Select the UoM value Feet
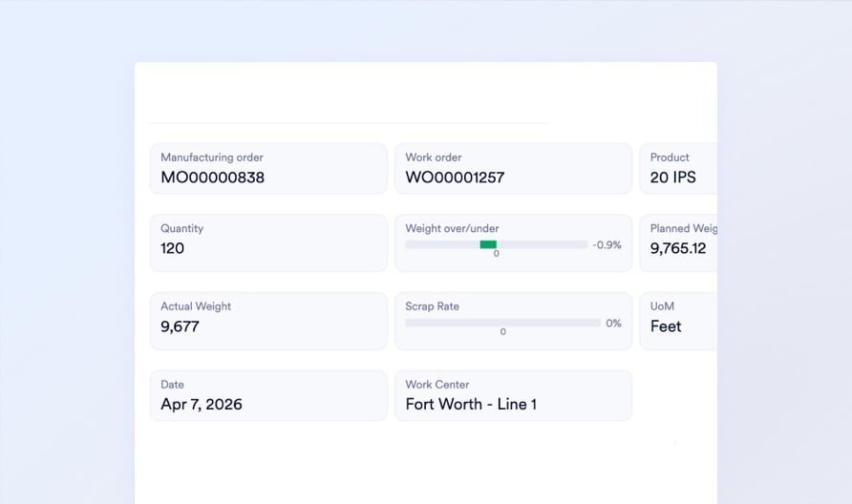The height and width of the screenshot is (504, 852). (666, 326)
